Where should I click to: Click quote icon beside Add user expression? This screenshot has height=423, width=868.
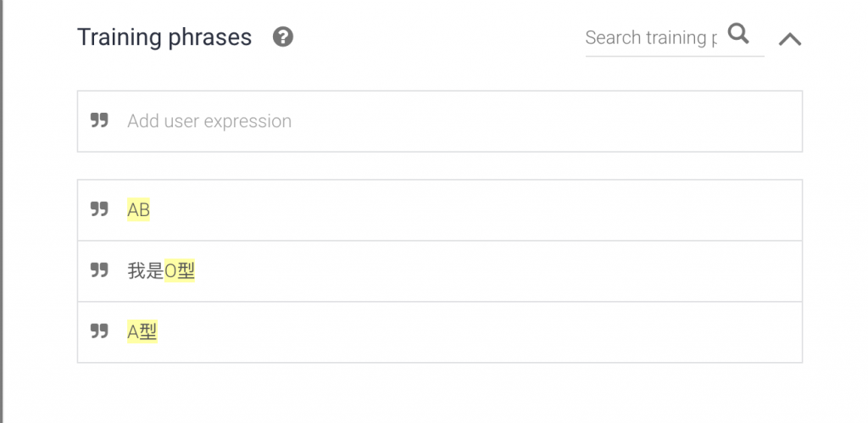coord(99,120)
